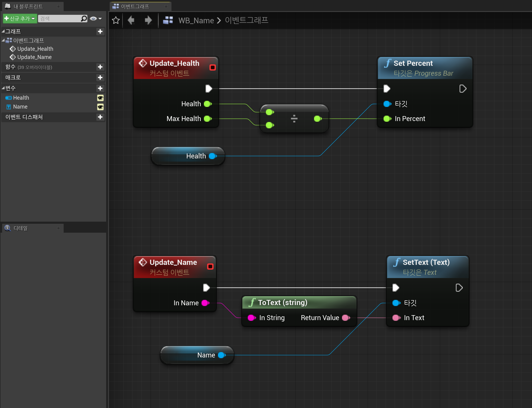This screenshot has width=532, height=408.
Task: Open view options eye dropdown
Action: click(96, 19)
